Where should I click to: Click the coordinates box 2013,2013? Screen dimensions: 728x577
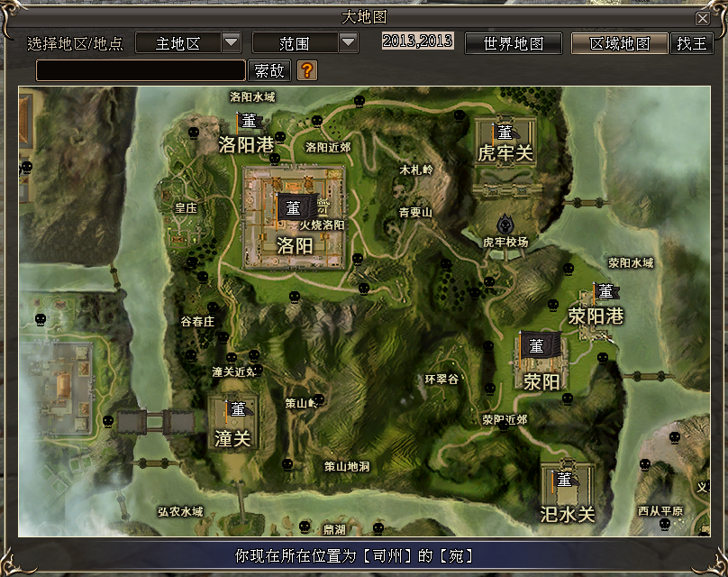(x=417, y=41)
